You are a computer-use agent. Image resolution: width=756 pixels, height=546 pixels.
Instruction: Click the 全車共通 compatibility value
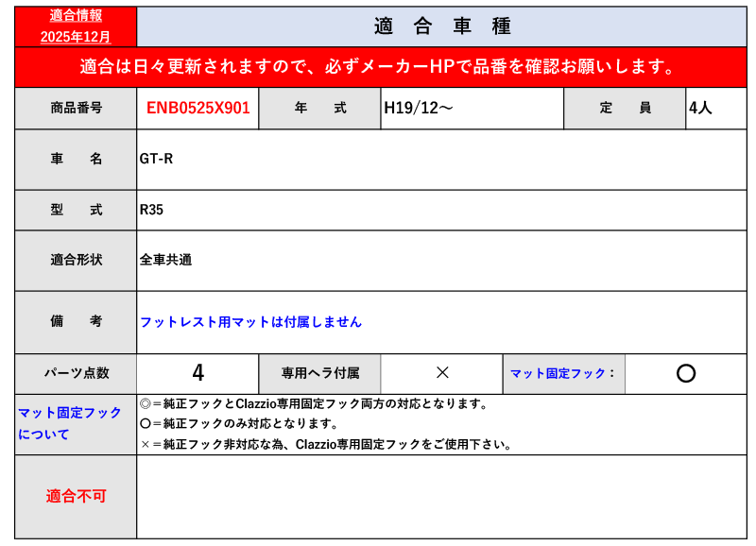(166, 260)
